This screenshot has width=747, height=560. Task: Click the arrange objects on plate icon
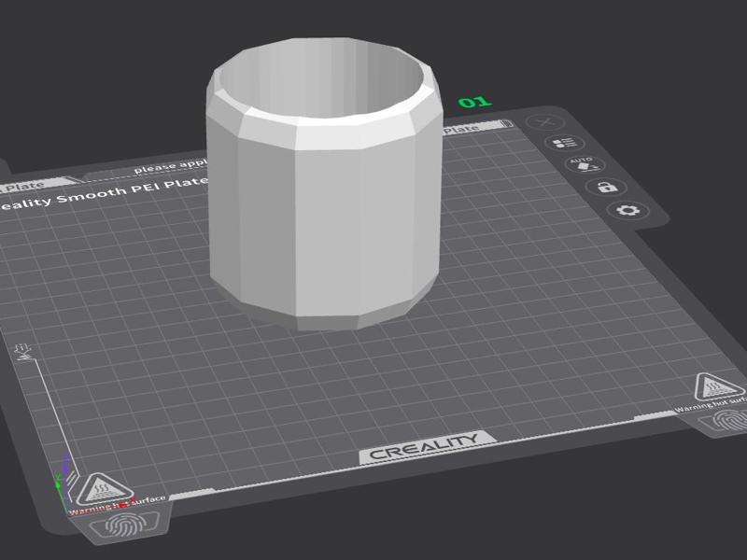point(565,143)
